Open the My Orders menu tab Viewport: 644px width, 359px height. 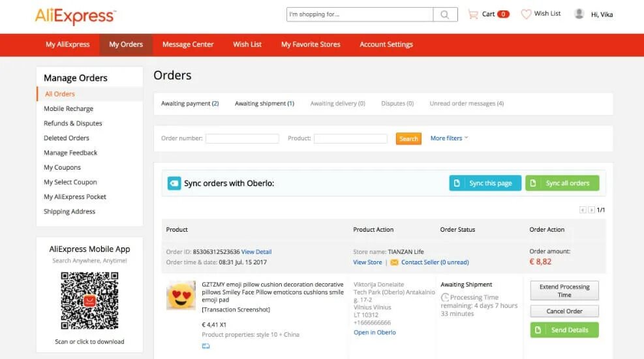(x=126, y=45)
